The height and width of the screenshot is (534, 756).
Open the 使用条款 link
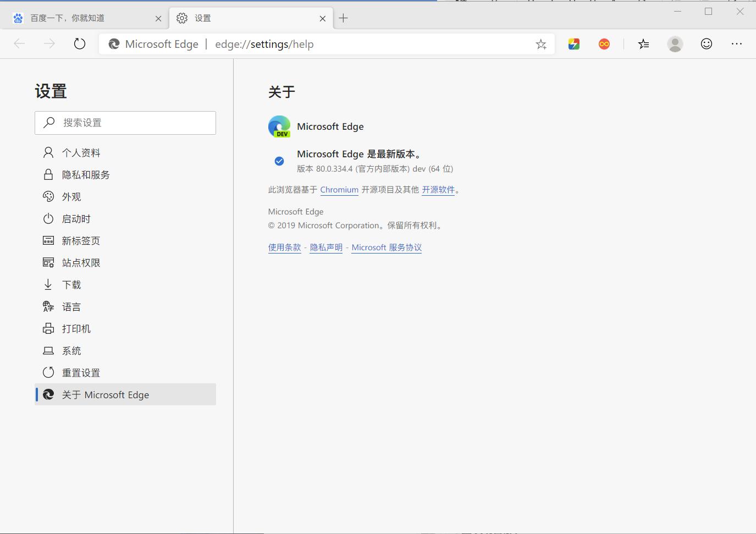[284, 247]
